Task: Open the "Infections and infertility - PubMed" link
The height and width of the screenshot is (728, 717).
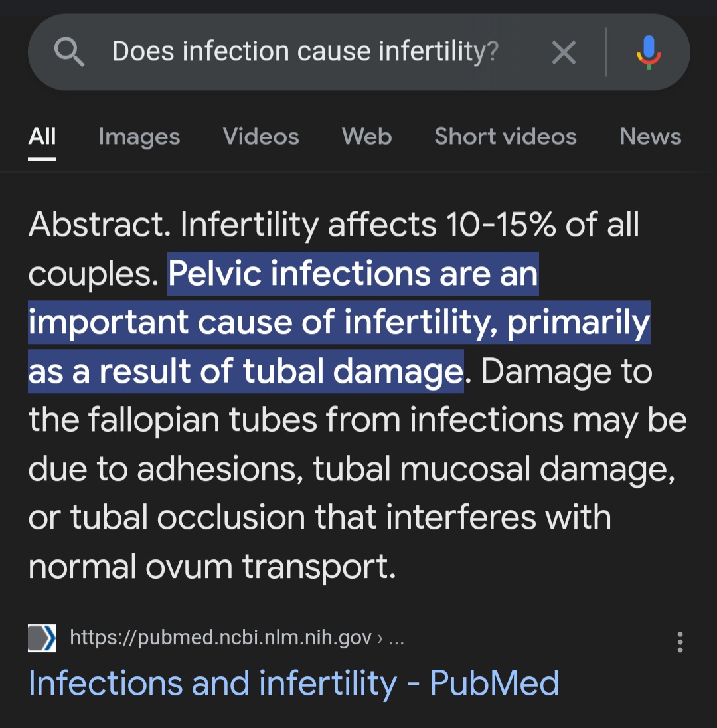Action: 293,683
